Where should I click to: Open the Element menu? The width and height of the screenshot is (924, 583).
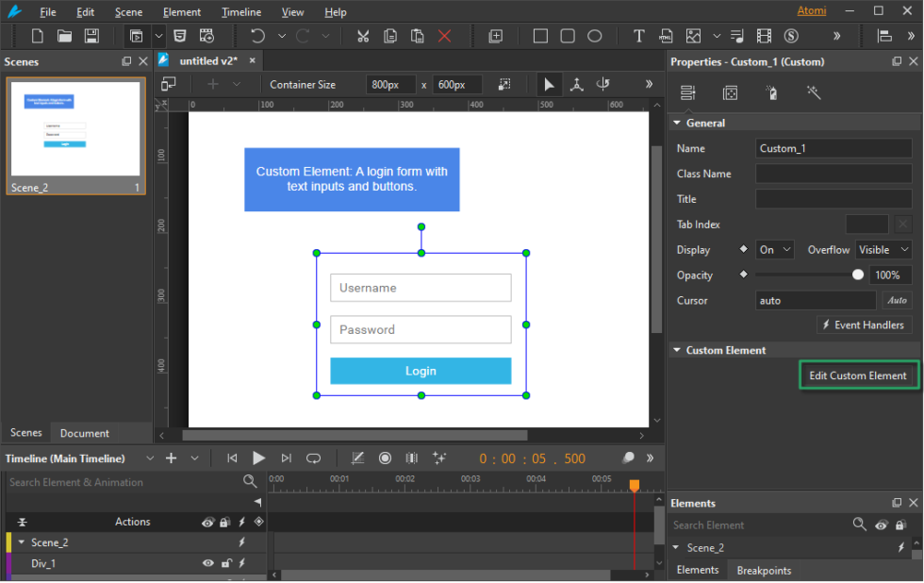tap(181, 11)
